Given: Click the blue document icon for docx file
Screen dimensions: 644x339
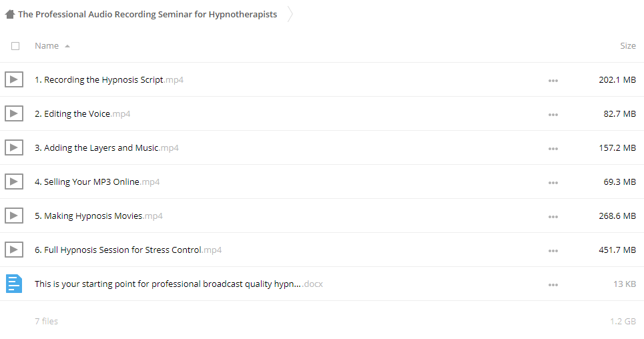Looking at the screenshot, I should pyautogui.click(x=14, y=284).
